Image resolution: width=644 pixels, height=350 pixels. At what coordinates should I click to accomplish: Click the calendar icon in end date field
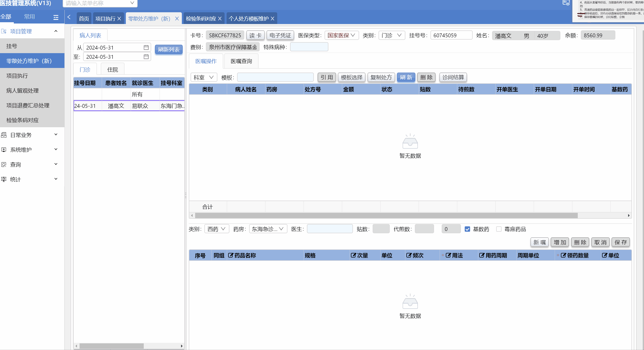[146, 57]
